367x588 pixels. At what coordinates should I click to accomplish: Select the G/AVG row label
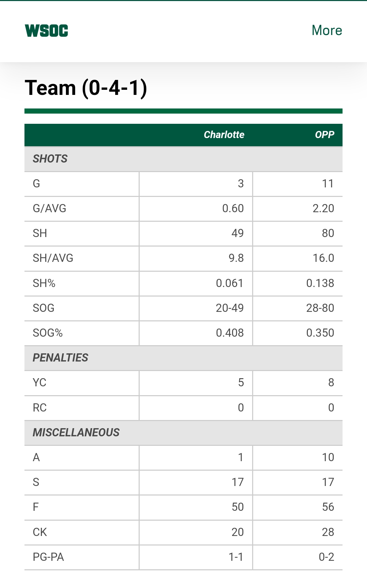click(50, 208)
